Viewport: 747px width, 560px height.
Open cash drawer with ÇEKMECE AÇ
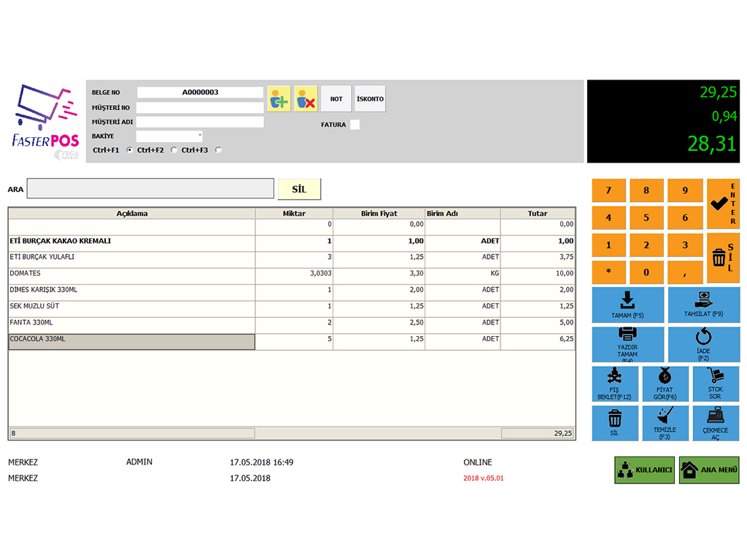(x=715, y=424)
